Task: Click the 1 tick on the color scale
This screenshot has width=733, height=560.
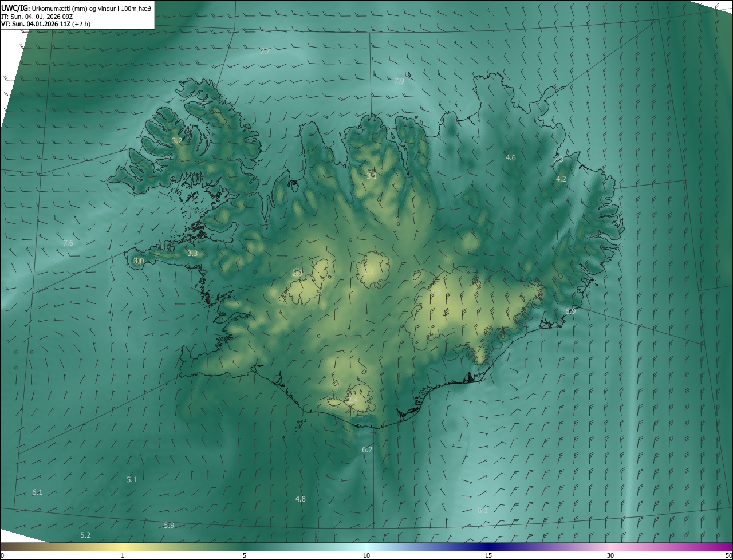Action: (123, 556)
